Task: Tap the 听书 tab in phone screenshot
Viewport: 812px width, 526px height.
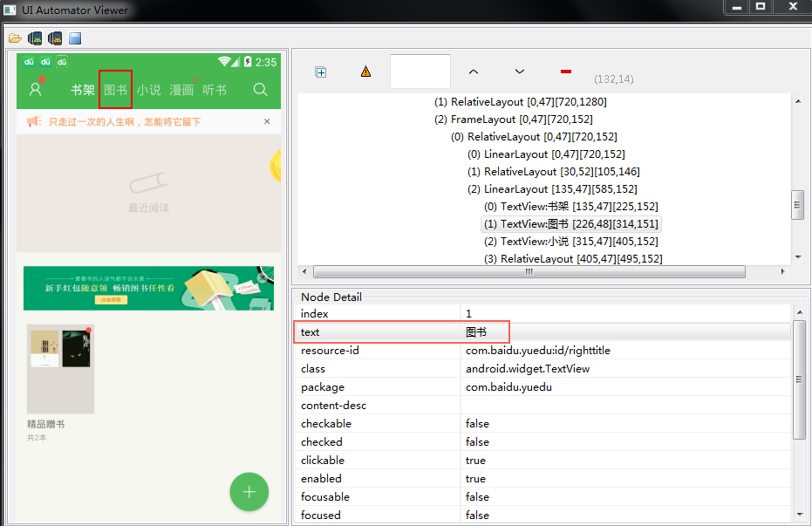Action: pyautogui.click(x=215, y=90)
